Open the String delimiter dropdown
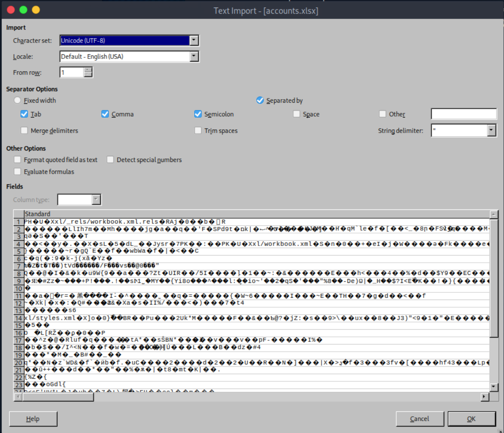 (491, 130)
